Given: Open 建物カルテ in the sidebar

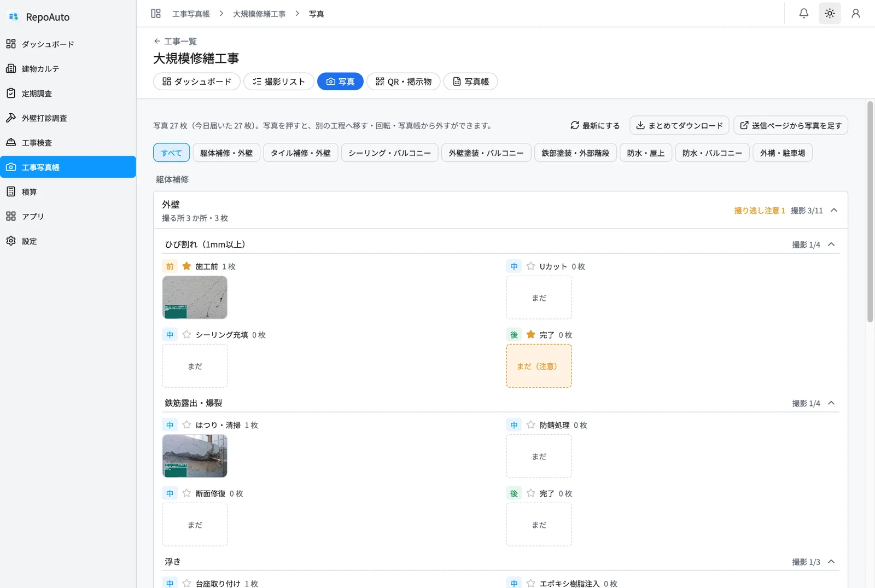Looking at the screenshot, I should pos(68,68).
